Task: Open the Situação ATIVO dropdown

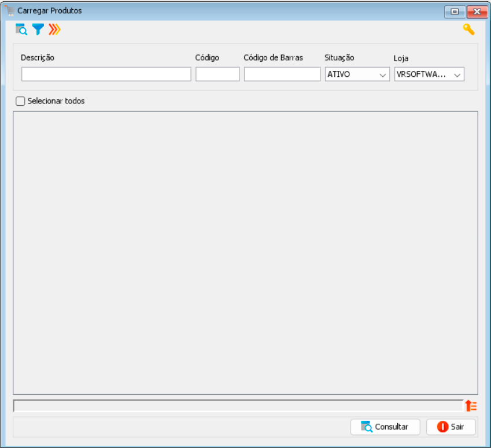Action: point(357,74)
